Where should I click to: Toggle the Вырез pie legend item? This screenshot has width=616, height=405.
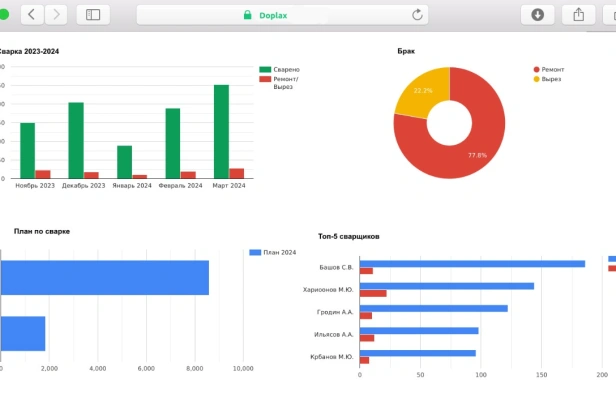point(547,79)
